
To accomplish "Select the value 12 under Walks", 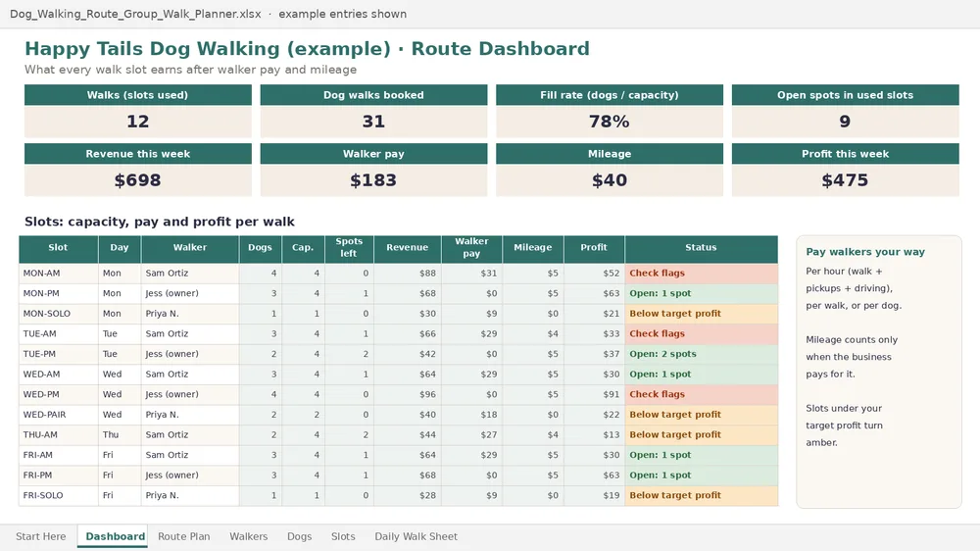I will (x=137, y=122).
